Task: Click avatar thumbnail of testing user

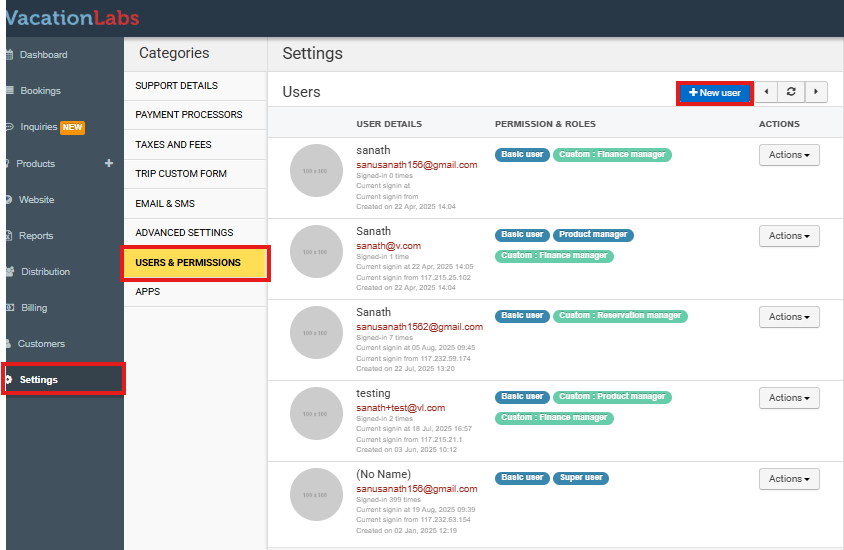Action: (315, 413)
